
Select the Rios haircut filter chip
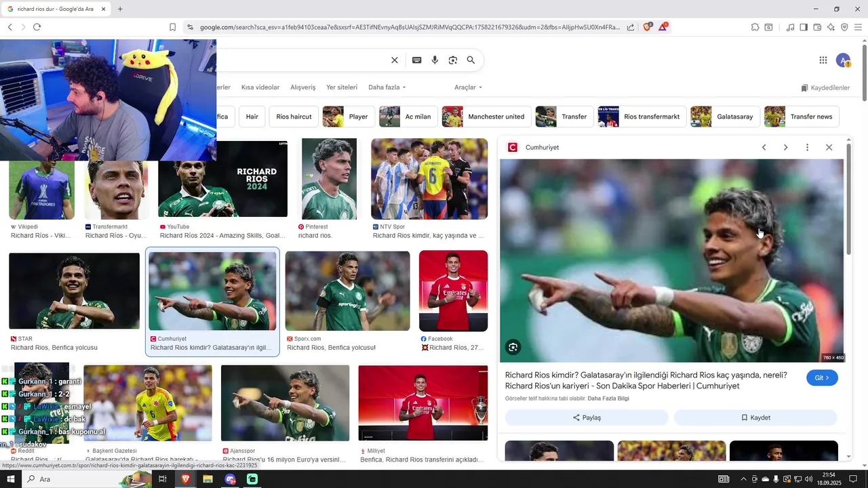point(294,117)
